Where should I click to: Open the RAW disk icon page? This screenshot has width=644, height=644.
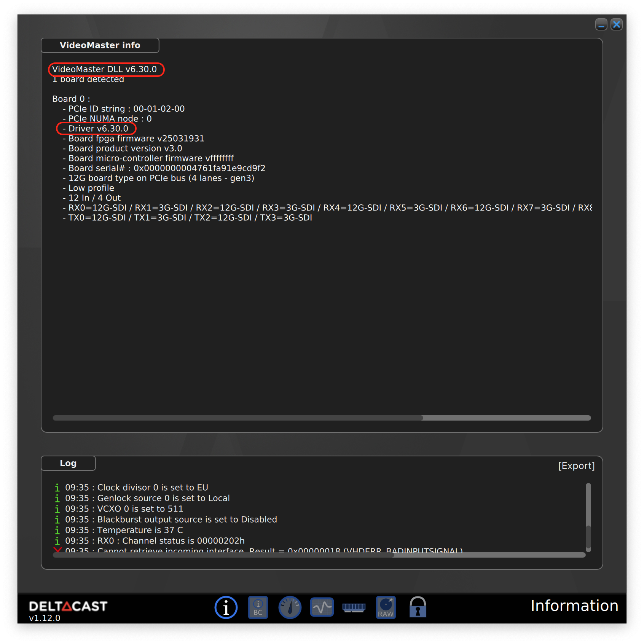point(386,607)
